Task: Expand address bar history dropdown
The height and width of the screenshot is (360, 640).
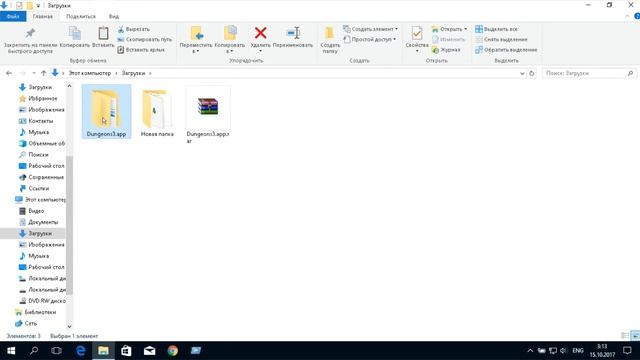Action: [522, 73]
